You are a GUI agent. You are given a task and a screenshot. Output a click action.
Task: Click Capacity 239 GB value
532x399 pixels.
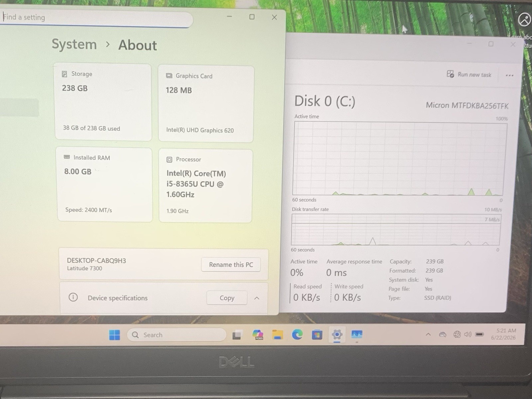pos(435,261)
